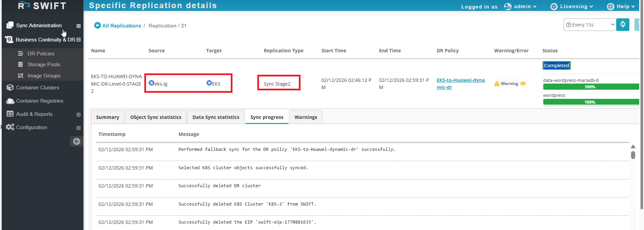The width and height of the screenshot is (644, 230).
Task: Click the Completed status badge
Action: click(x=557, y=66)
